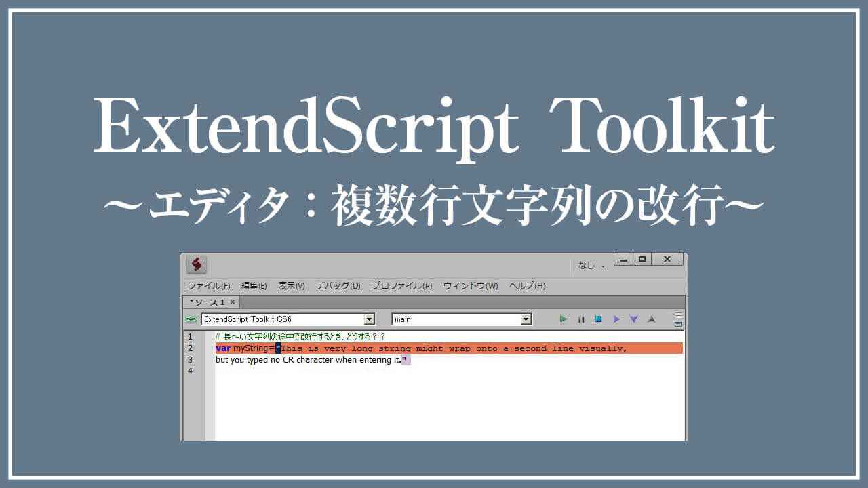
Task: Step out with the gray up arrow
Action: point(652,319)
